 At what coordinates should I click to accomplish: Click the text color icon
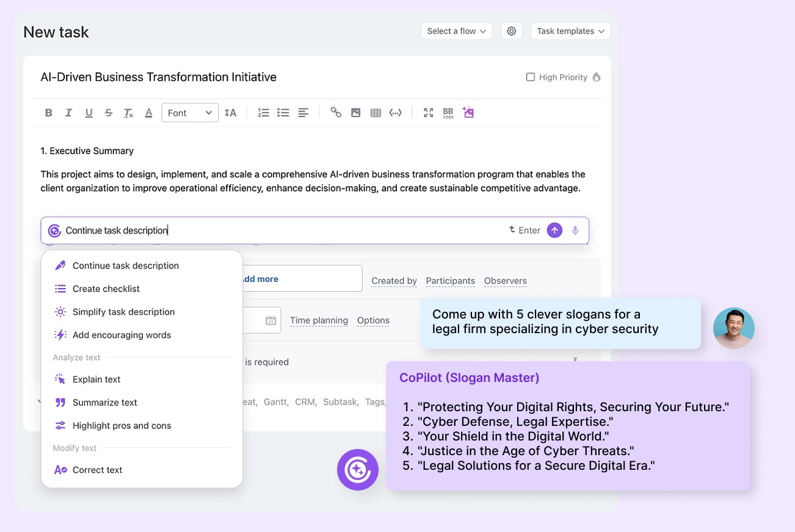coord(148,113)
